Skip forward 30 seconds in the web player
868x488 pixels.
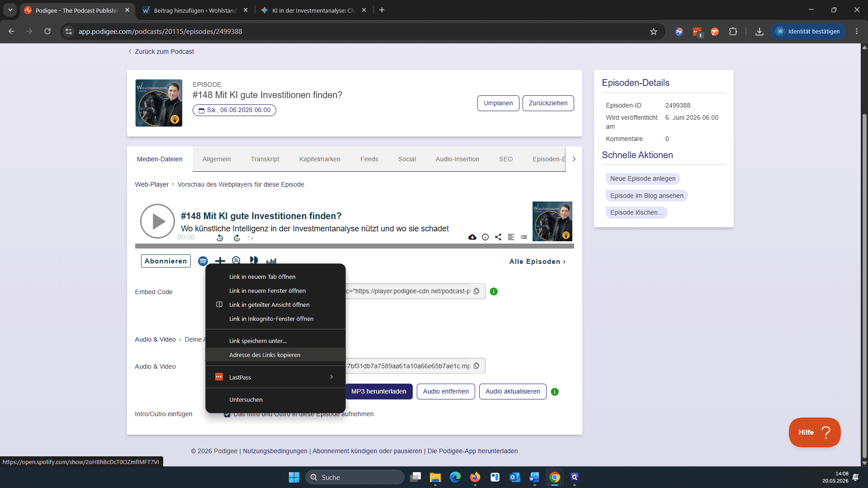[x=237, y=238]
